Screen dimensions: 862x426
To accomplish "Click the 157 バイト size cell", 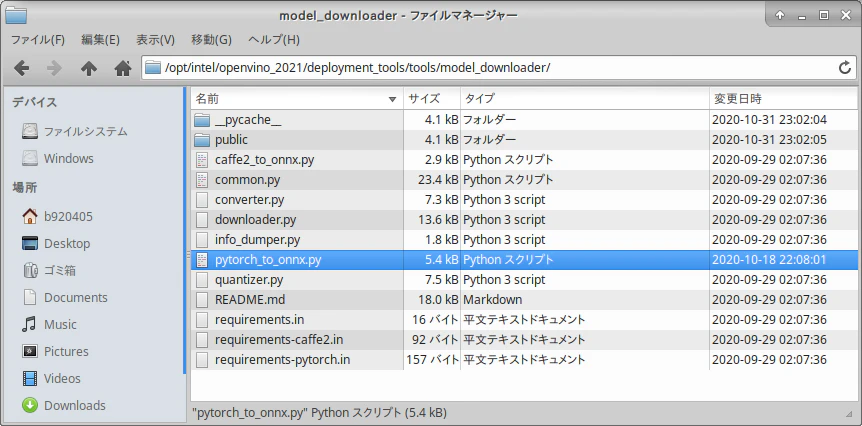I will click(432, 359).
